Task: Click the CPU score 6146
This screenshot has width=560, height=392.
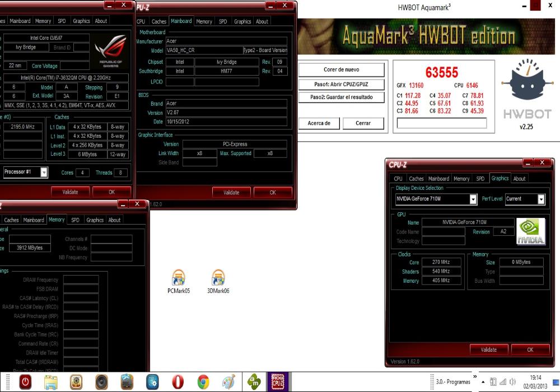Action: click(472, 85)
